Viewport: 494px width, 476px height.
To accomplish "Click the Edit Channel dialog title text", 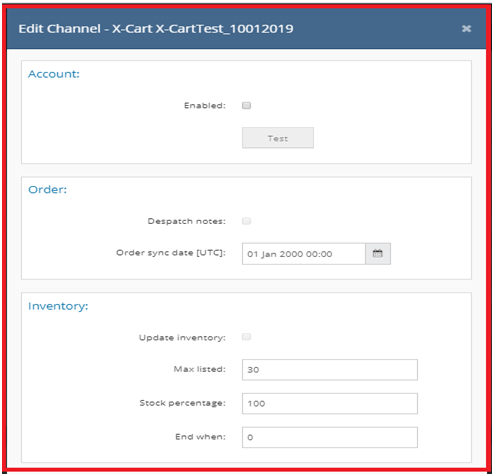I will 156,29.
